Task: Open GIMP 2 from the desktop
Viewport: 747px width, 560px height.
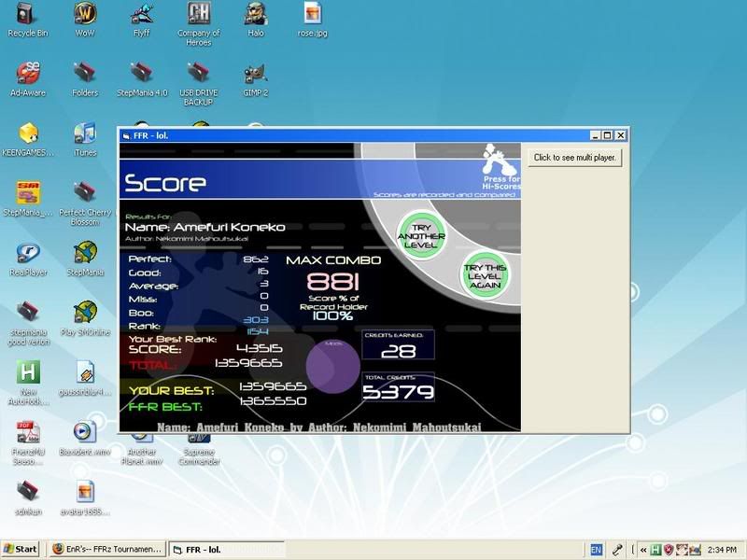Action: (255, 73)
